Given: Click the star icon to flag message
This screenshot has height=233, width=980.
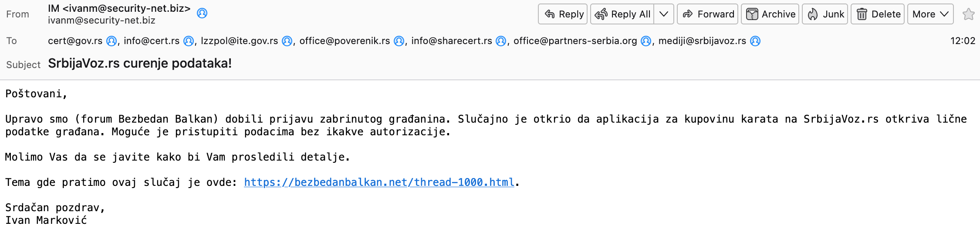Looking at the screenshot, I should click(968, 14).
